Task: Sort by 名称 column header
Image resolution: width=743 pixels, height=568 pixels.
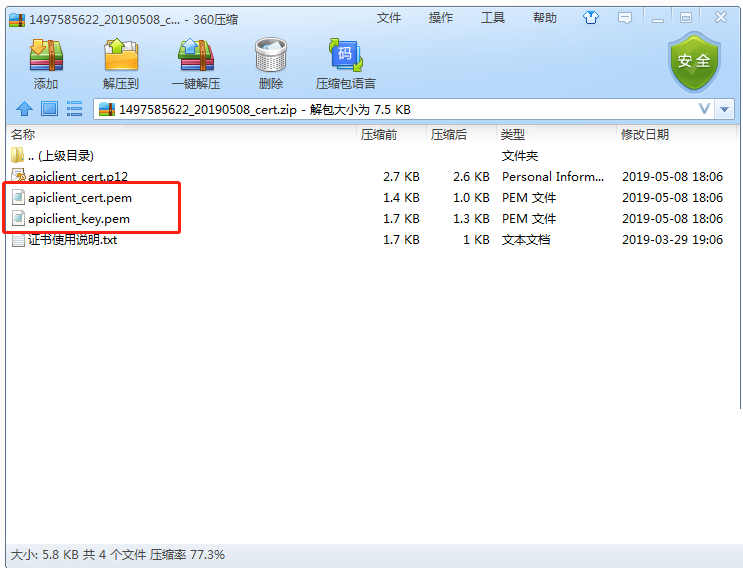Action: click(23, 134)
